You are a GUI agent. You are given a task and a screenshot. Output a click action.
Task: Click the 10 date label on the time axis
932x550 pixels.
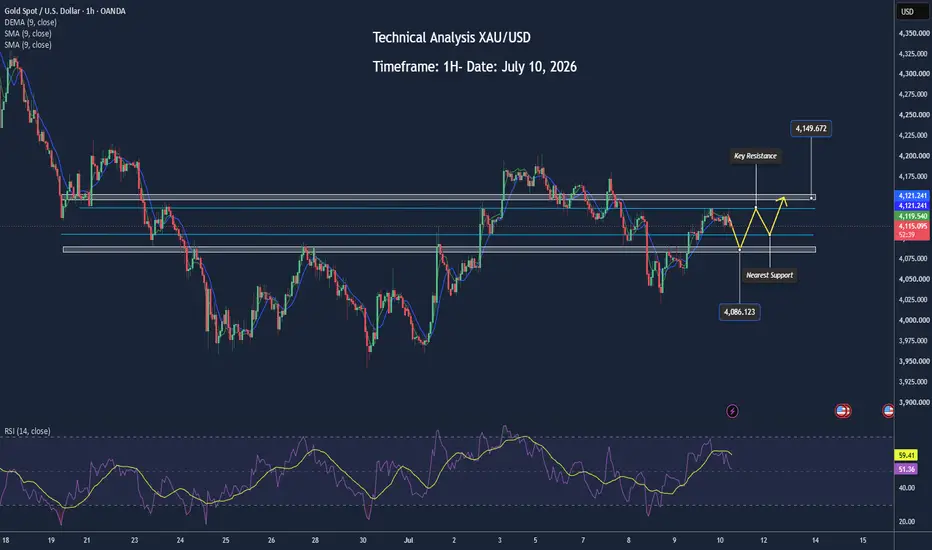click(x=720, y=540)
